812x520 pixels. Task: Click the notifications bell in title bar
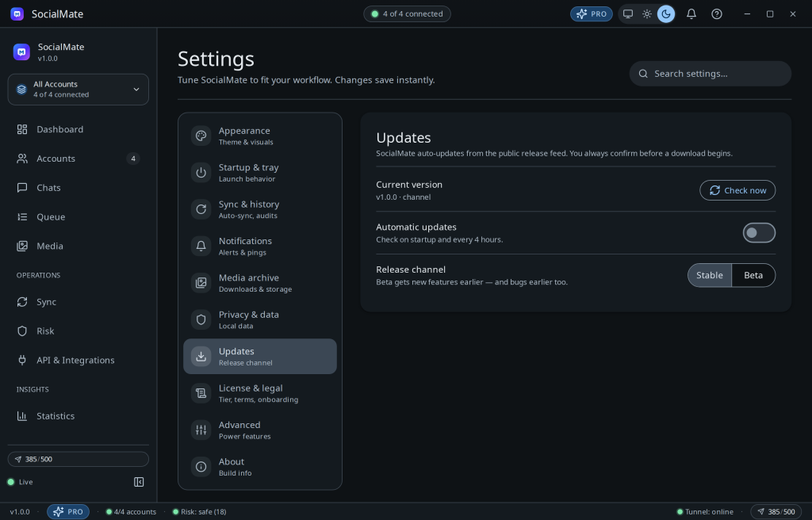tap(691, 14)
